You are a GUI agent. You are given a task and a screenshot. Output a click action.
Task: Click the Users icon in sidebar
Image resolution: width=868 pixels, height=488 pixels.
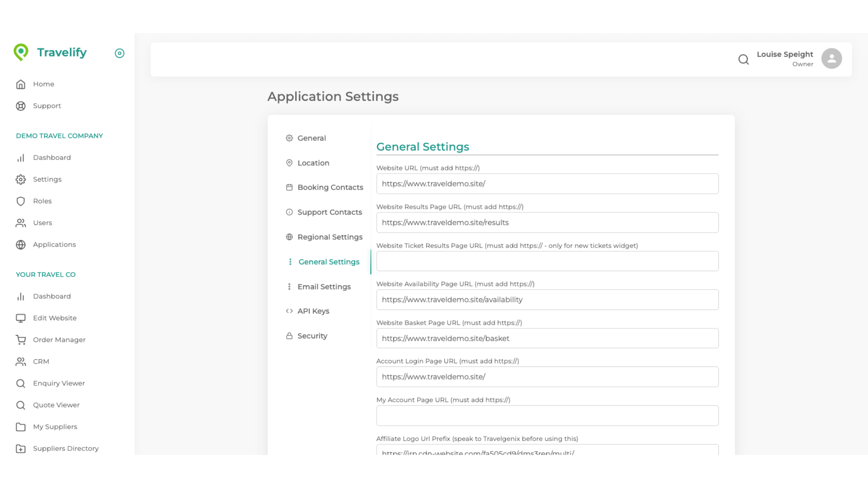(21, 223)
